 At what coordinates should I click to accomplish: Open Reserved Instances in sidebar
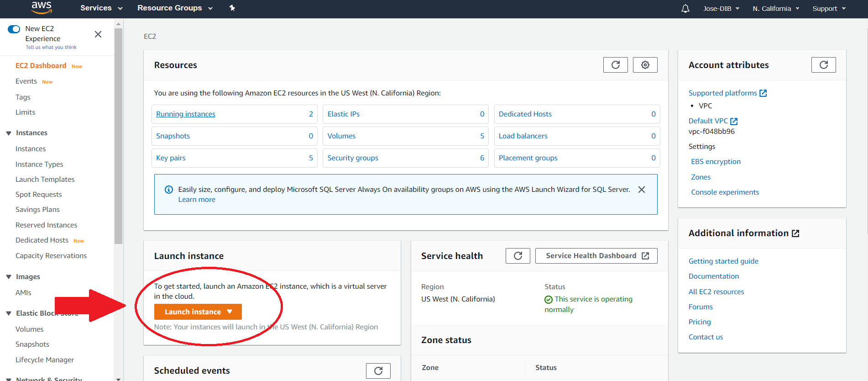pyautogui.click(x=47, y=225)
